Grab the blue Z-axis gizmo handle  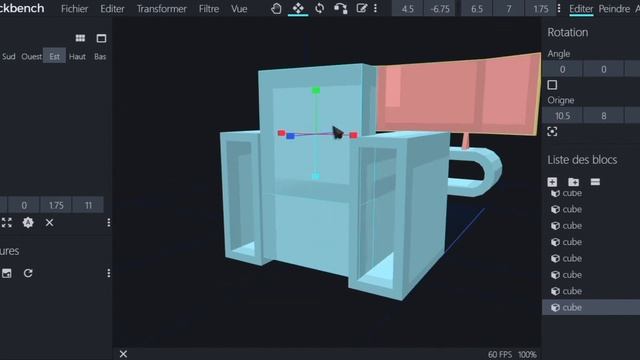click(x=290, y=136)
